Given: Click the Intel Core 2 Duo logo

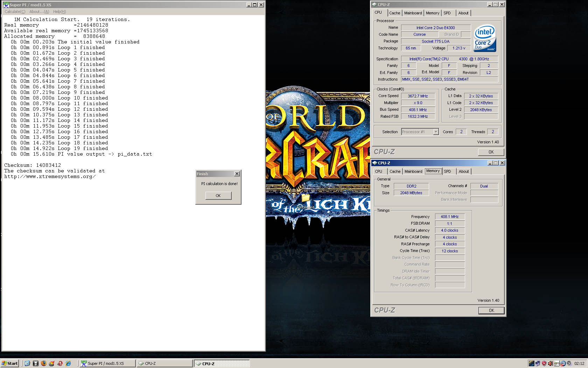Looking at the screenshot, I should (485, 38).
